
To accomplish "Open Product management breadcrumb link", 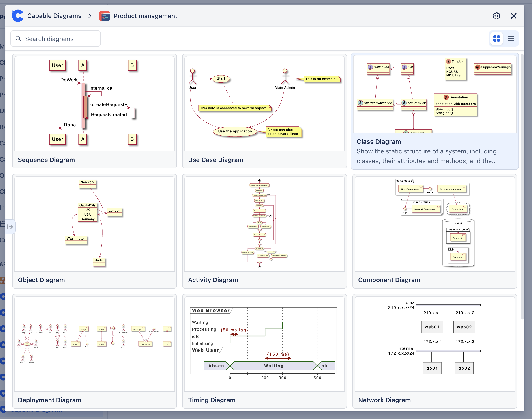I will [145, 16].
